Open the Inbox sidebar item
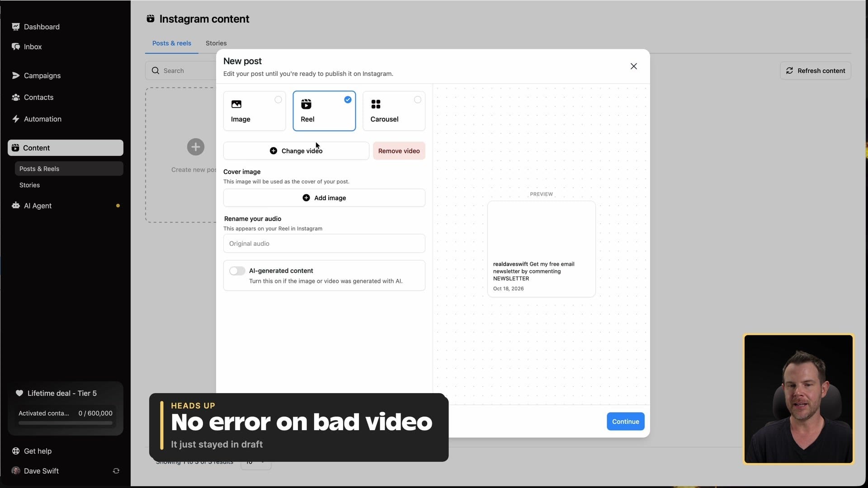The height and width of the screenshot is (488, 868). point(27,47)
